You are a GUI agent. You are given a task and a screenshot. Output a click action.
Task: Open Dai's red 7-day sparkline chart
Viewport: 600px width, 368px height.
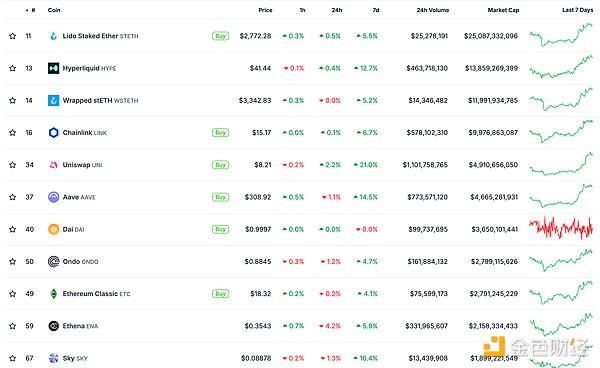coord(561,228)
